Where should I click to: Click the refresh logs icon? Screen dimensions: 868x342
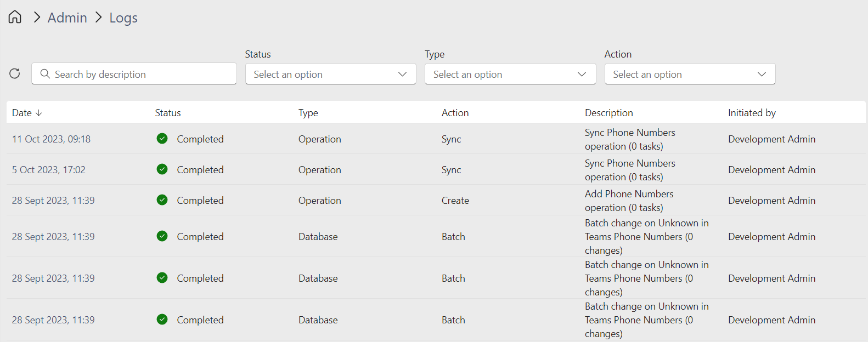[15, 73]
